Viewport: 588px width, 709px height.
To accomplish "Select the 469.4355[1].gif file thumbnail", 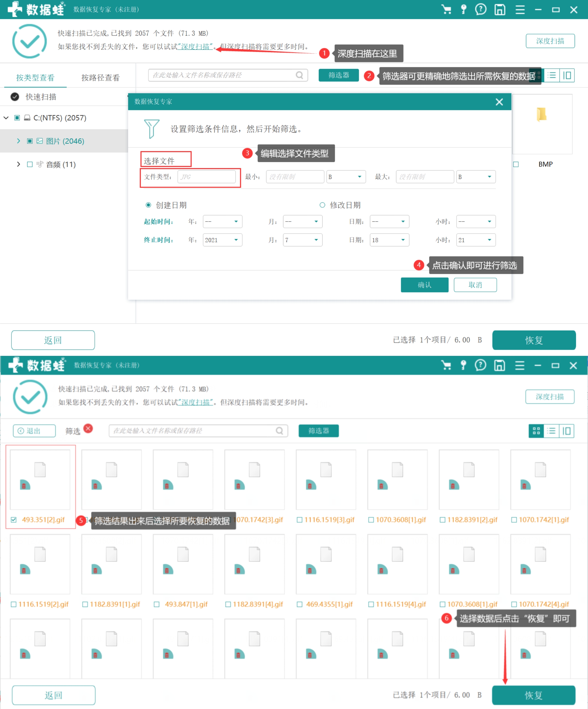I will (x=326, y=564).
